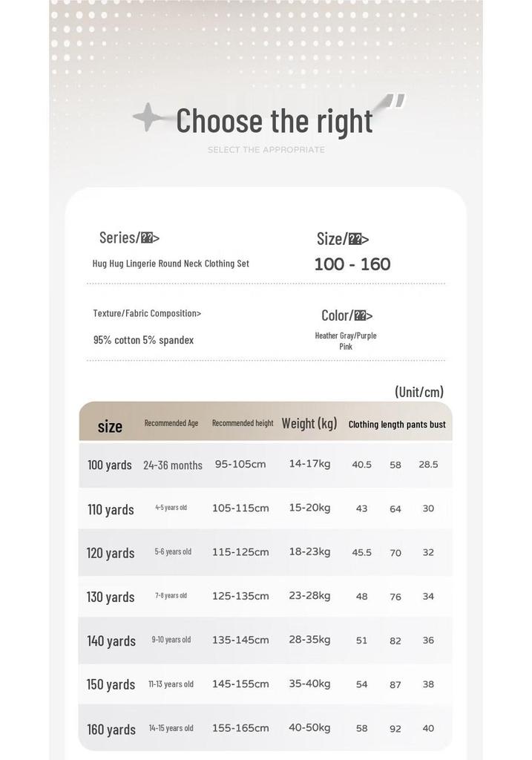Click the 160 yards row label

(111, 730)
